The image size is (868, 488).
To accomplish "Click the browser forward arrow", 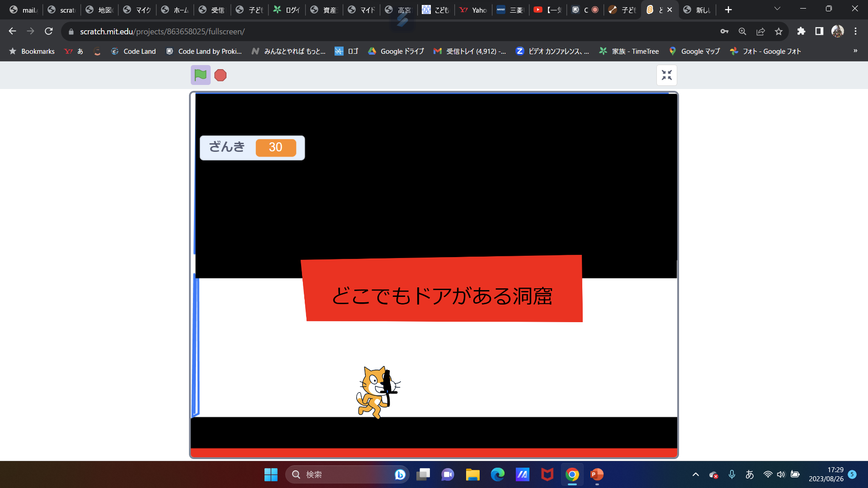I will (x=30, y=31).
